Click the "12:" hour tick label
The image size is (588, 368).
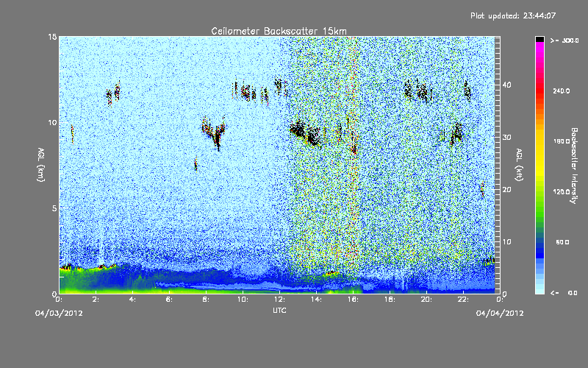pyautogui.click(x=280, y=300)
